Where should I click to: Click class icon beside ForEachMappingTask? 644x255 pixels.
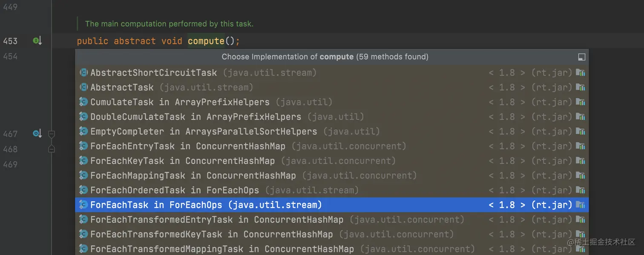[x=83, y=176]
